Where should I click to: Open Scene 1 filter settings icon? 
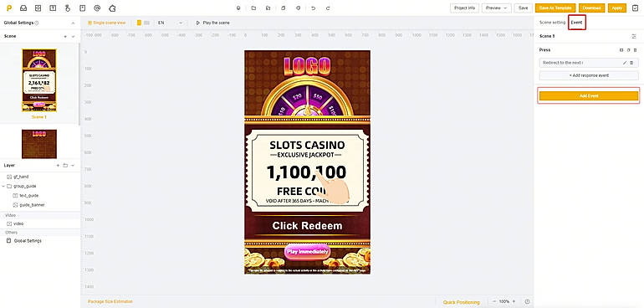(x=634, y=36)
